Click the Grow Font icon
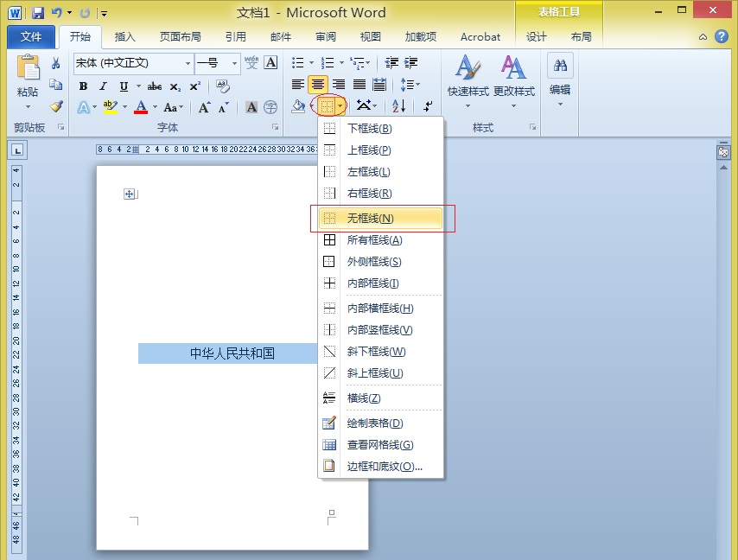Viewport: 738px width, 560px height. 204,108
